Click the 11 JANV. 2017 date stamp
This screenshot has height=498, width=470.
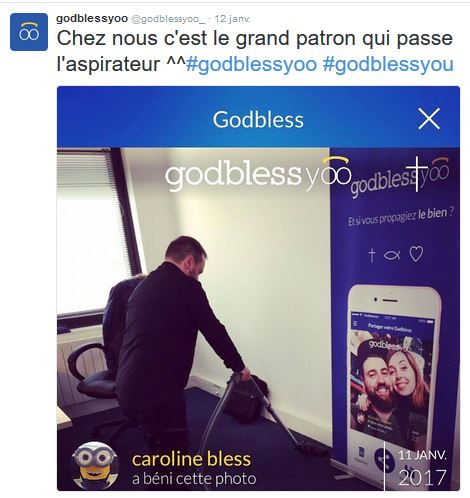pyautogui.click(x=422, y=469)
